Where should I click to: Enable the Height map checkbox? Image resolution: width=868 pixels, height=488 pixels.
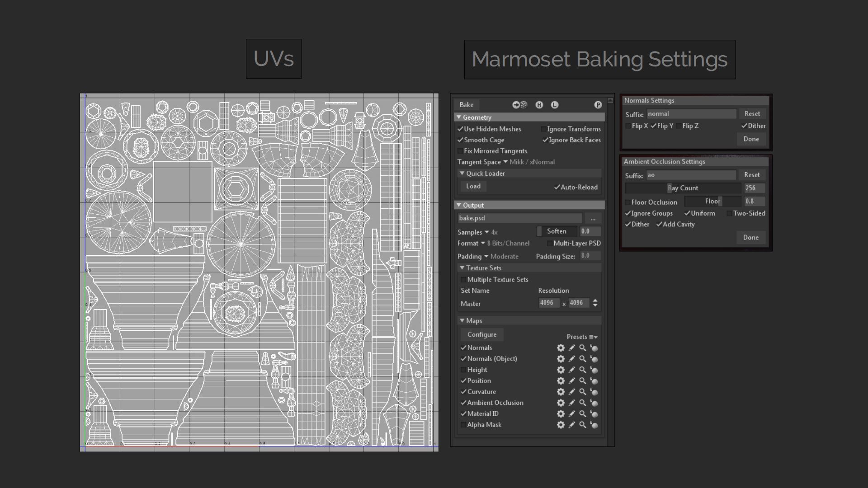[x=463, y=370]
